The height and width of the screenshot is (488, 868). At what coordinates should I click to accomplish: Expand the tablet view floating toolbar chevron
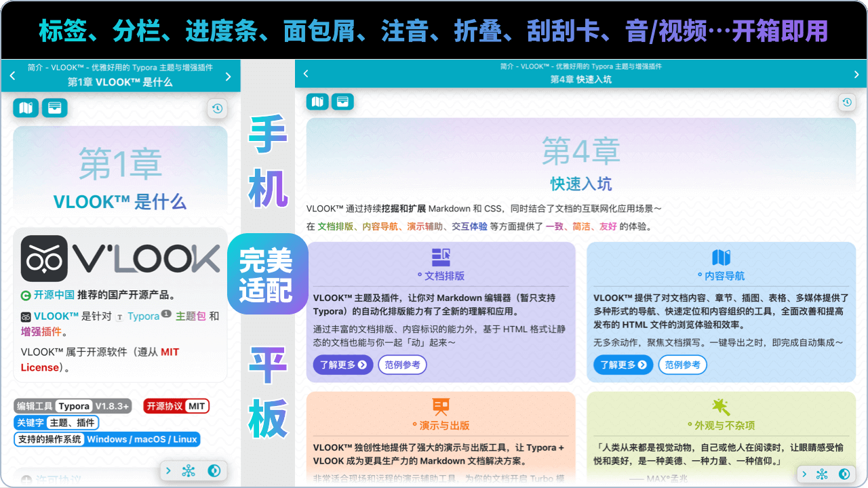pyautogui.click(x=804, y=474)
